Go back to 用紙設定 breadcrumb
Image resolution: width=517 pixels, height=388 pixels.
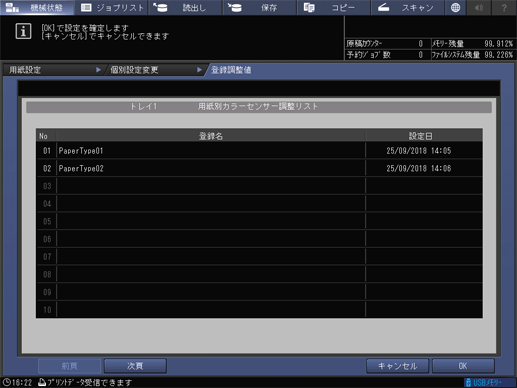(x=53, y=70)
